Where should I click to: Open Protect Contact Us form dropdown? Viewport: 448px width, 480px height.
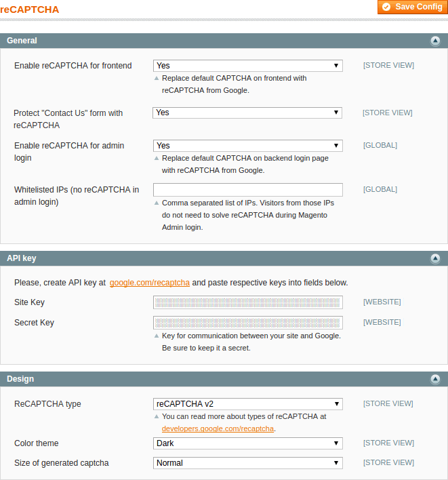247,113
